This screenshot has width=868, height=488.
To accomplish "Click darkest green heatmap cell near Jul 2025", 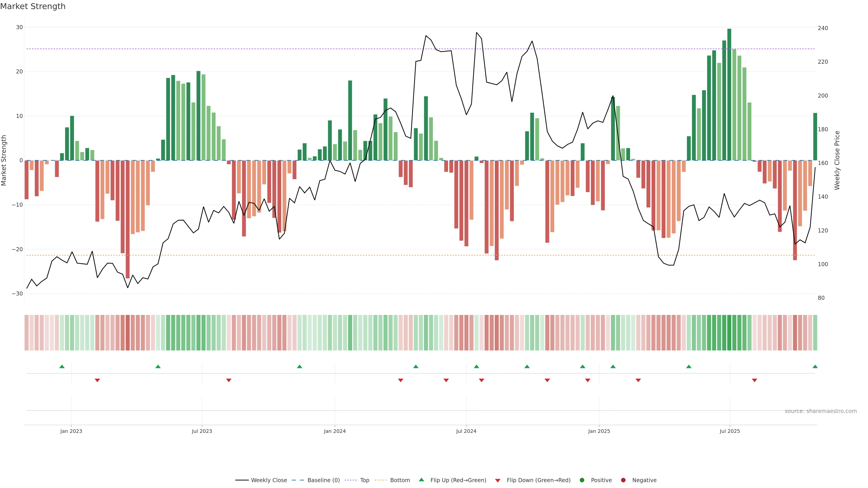I will tap(729, 332).
